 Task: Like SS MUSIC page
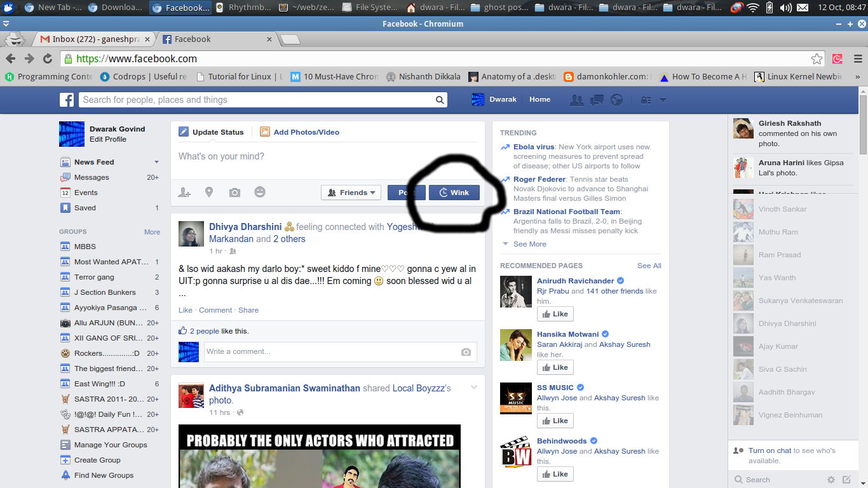point(555,421)
